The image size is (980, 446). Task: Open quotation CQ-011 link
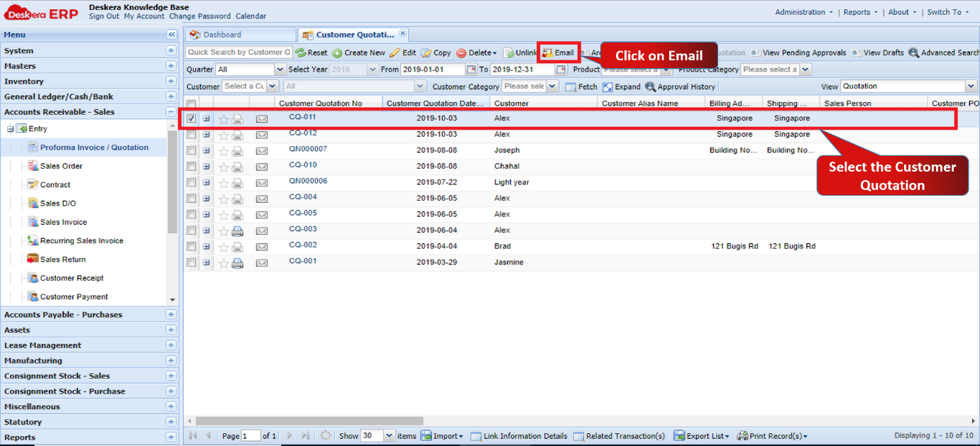coord(302,117)
